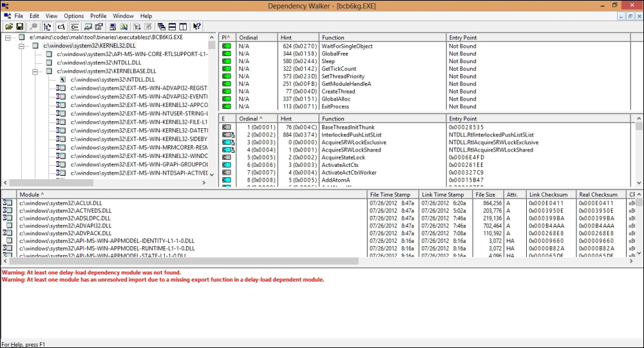Screen dimensions: 644x348
Task: Click the Open file toolbar icon
Action: click(x=9, y=26)
